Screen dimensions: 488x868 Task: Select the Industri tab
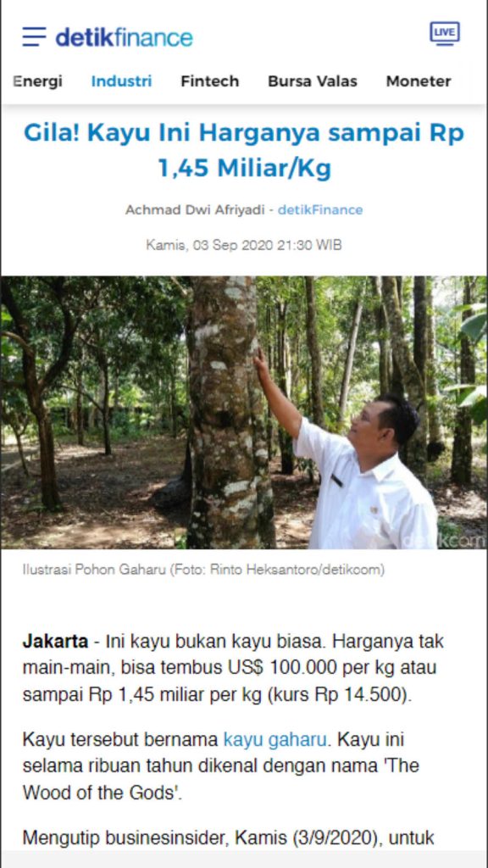[121, 81]
